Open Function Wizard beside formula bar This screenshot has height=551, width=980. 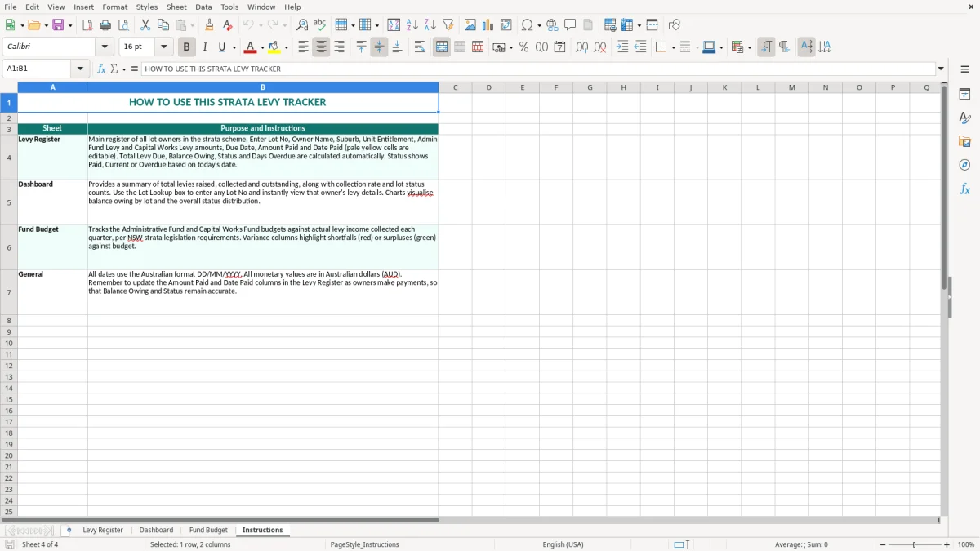[101, 69]
